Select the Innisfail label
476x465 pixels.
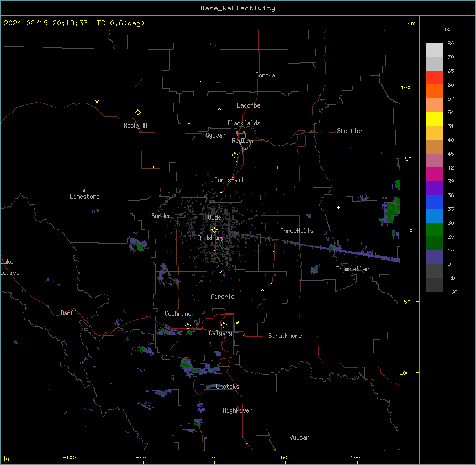coord(229,180)
